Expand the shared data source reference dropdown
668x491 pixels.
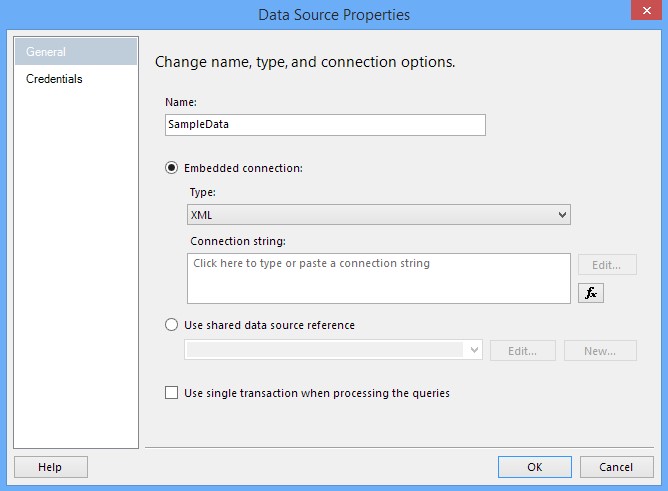[474, 350]
